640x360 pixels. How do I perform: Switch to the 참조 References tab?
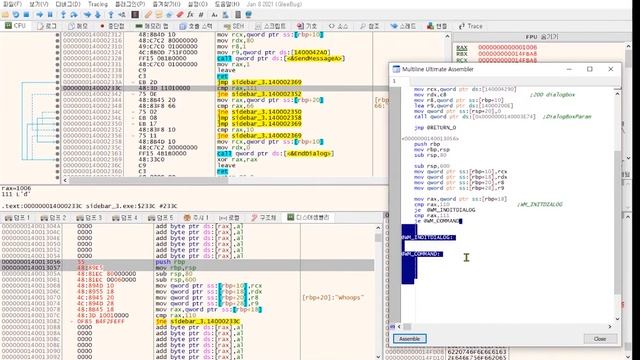370,26
